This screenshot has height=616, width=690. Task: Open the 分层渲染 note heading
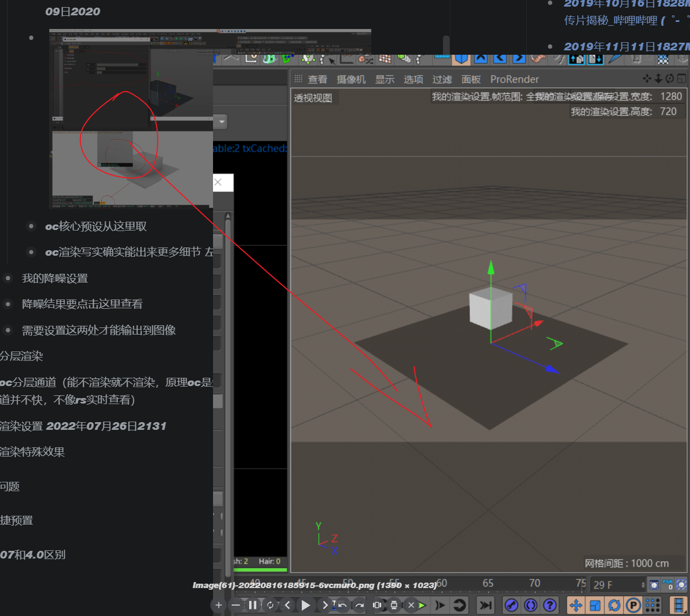pyautogui.click(x=21, y=356)
